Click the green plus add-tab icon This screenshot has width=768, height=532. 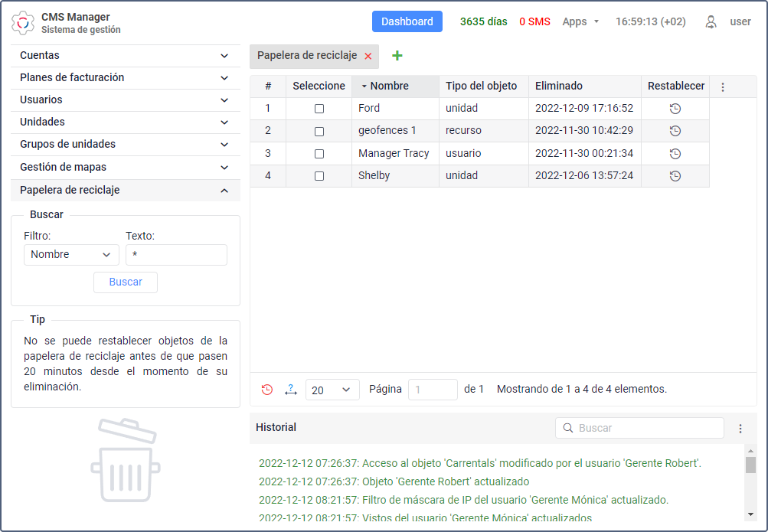pyautogui.click(x=397, y=56)
